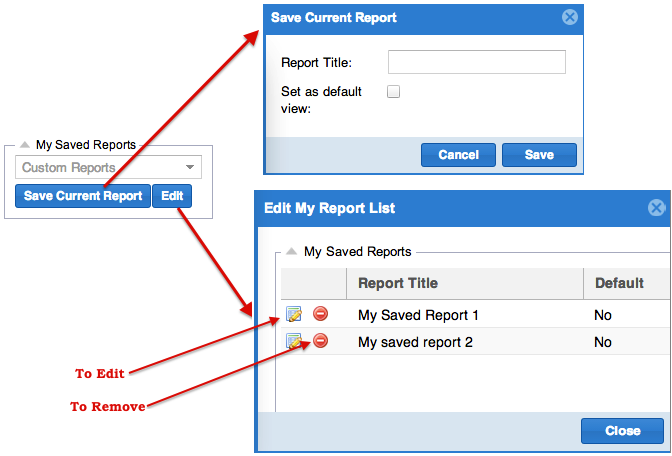Sort by Report Title column header
This screenshot has height=456, width=672.
398,283
